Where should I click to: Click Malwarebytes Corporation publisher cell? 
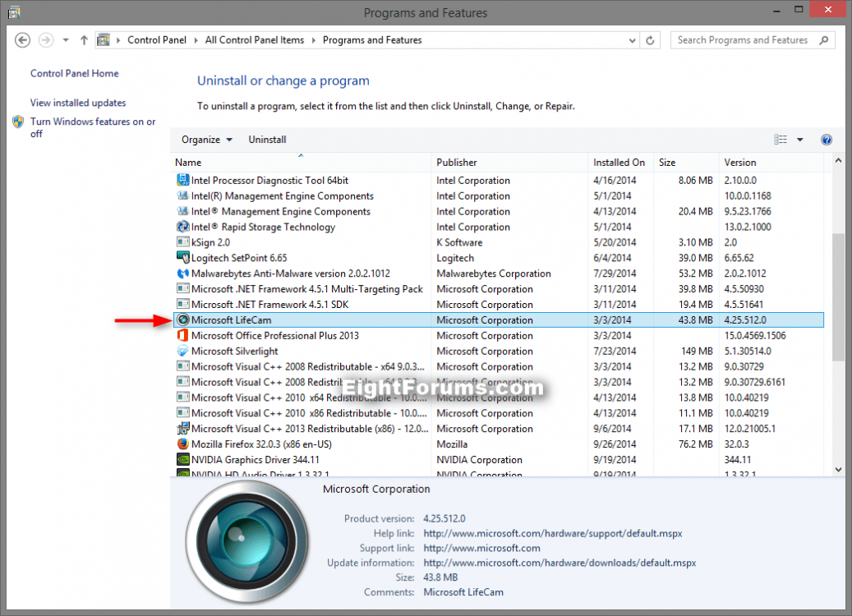pyautogui.click(x=494, y=274)
